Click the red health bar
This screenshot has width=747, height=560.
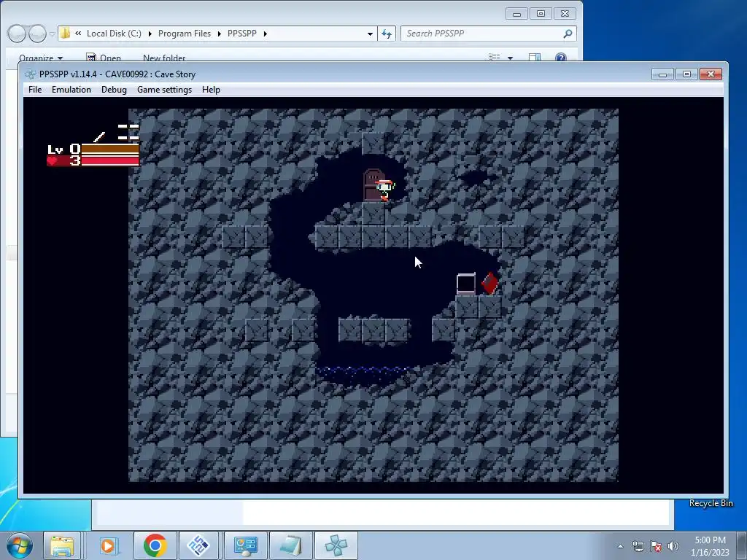110,160
